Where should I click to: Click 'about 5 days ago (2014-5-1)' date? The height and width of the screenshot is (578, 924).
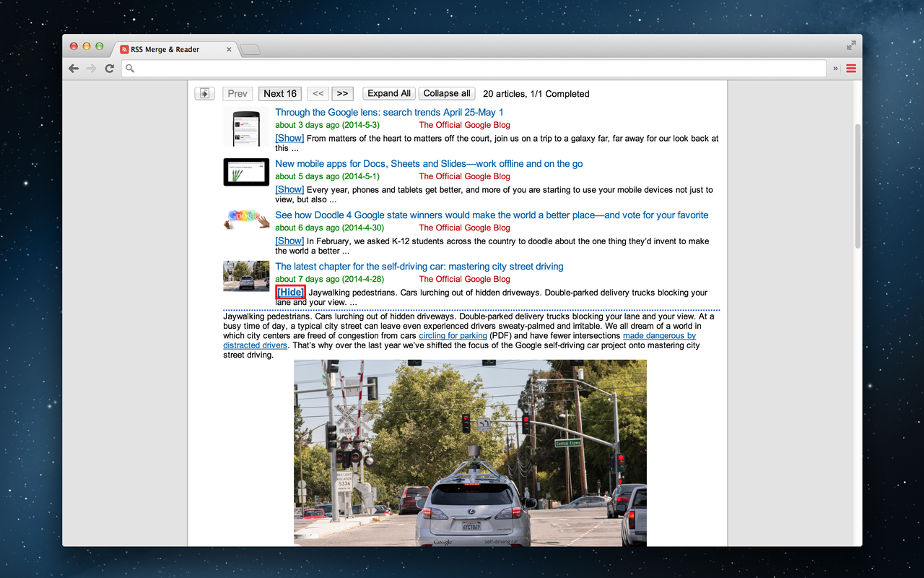click(x=327, y=176)
